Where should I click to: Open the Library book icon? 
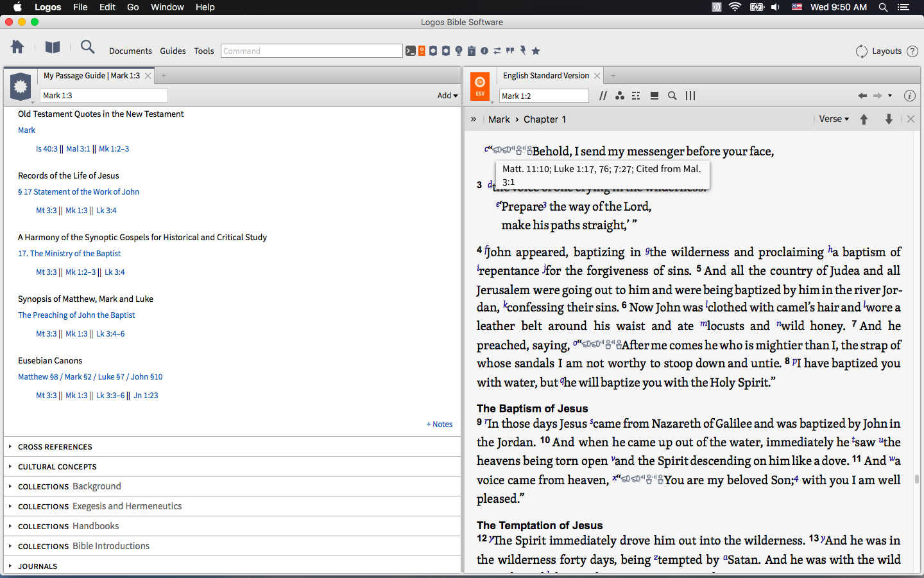(53, 47)
